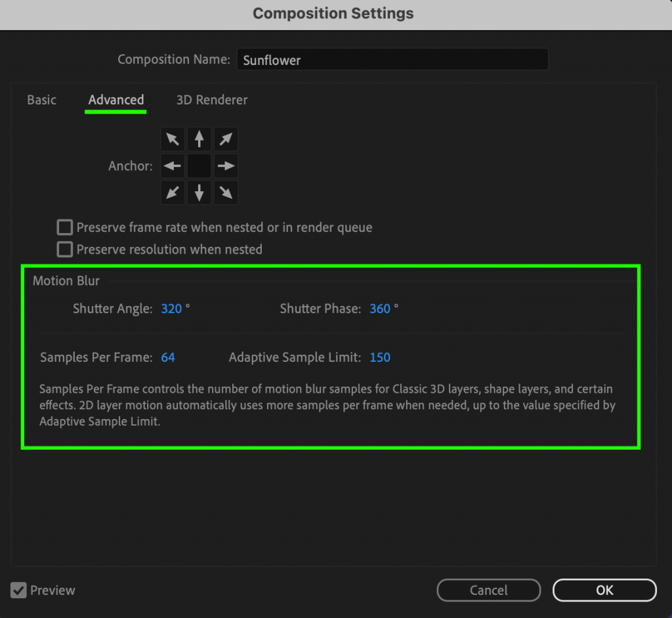Click the bottom-left anchor arrow
672x618 pixels.
point(173,193)
